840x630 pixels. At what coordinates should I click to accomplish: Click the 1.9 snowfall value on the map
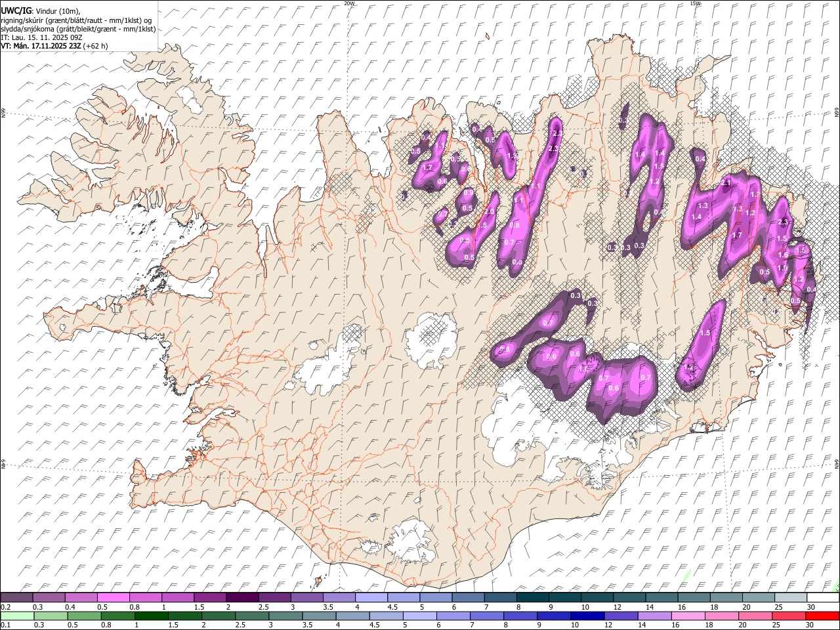782,268
